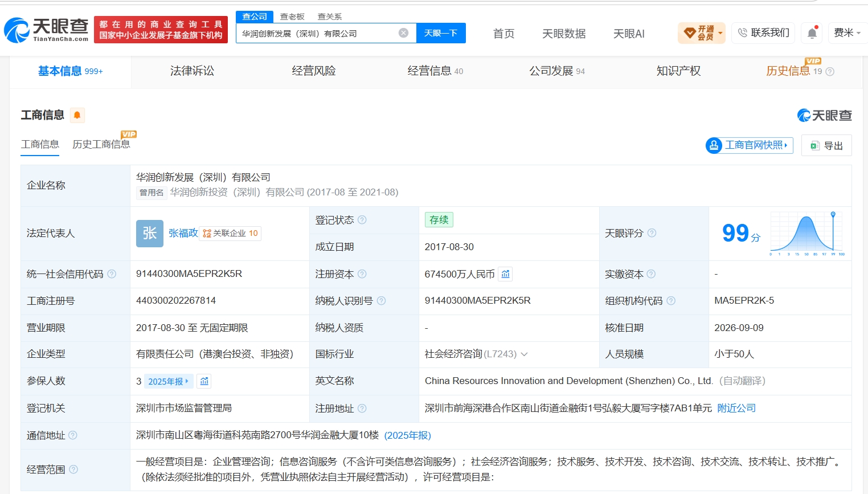Screen dimensions: 868x494
Task: Open 天眼AI in top navigation
Action: coord(629,34)
